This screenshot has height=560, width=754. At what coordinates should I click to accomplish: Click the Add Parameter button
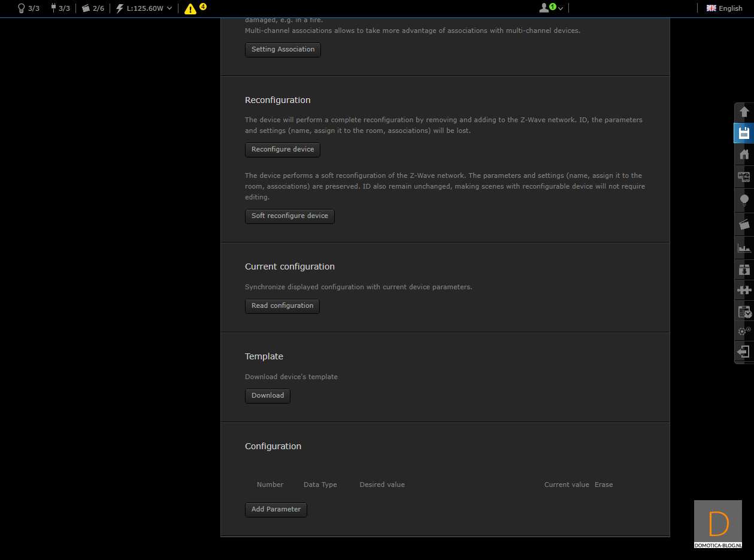tap(275, 510)
